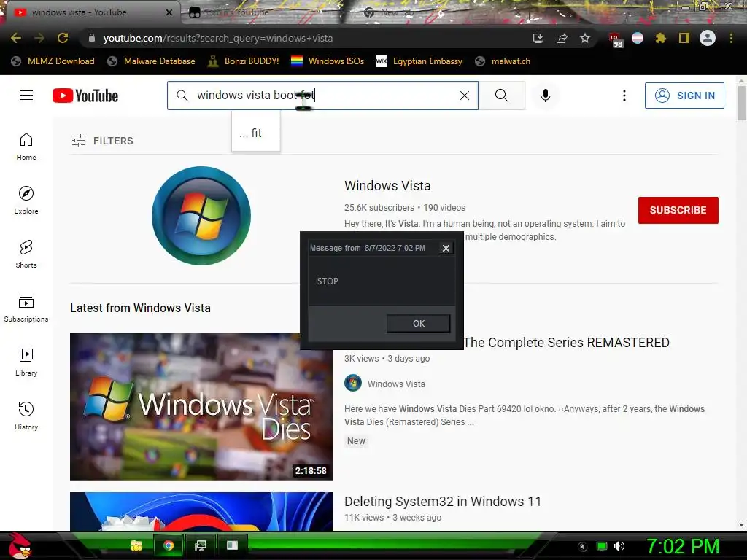Click the browser forward arrow
The image size is (747, 560).
pos(39,38)
